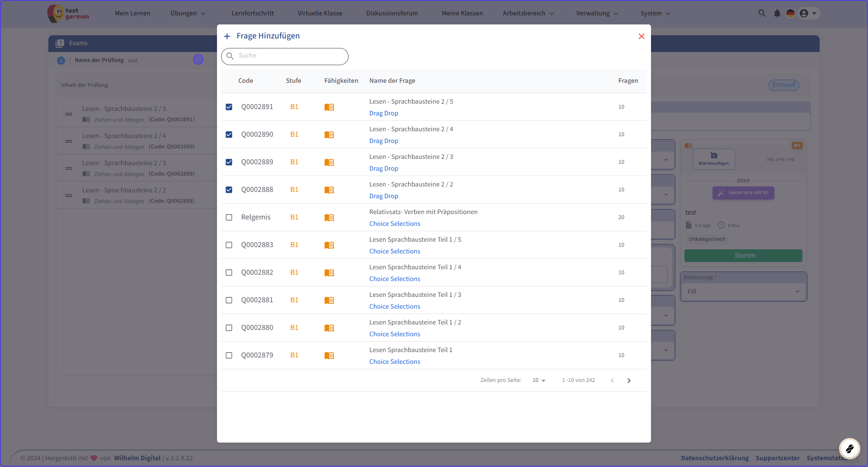Viewport: 868px width, 467px height.
Task: Click the floating chat widget icon
Action: click(x=849, y=448)
